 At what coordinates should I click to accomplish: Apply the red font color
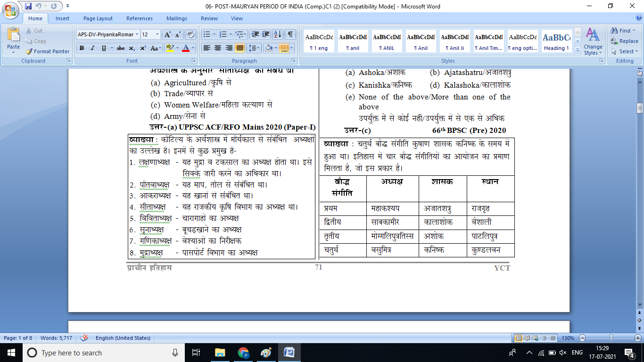pos(186,48)
